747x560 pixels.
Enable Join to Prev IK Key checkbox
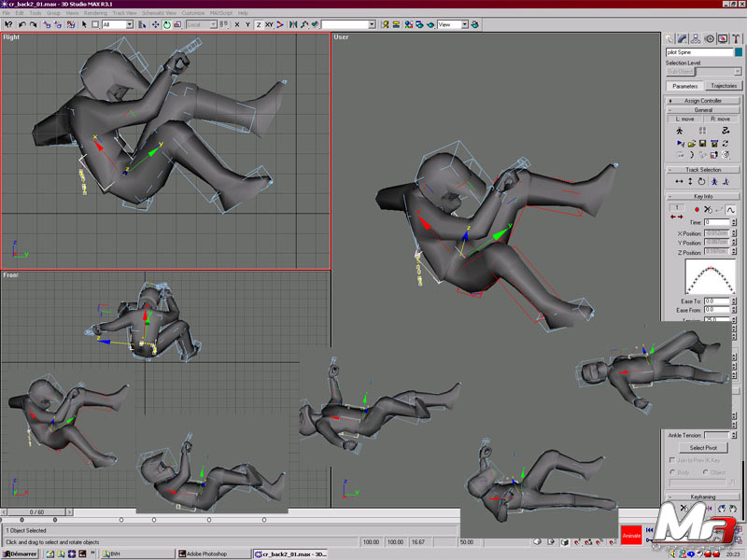[x=672, y=460]
